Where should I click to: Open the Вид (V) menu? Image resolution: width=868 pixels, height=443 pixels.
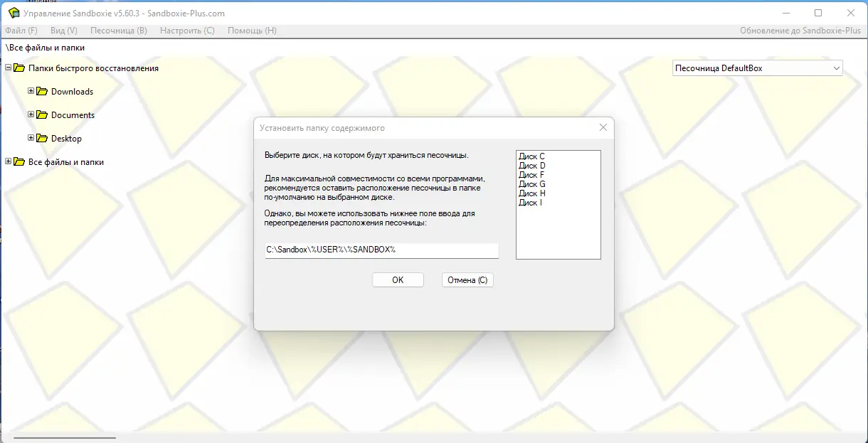[64, 31]
